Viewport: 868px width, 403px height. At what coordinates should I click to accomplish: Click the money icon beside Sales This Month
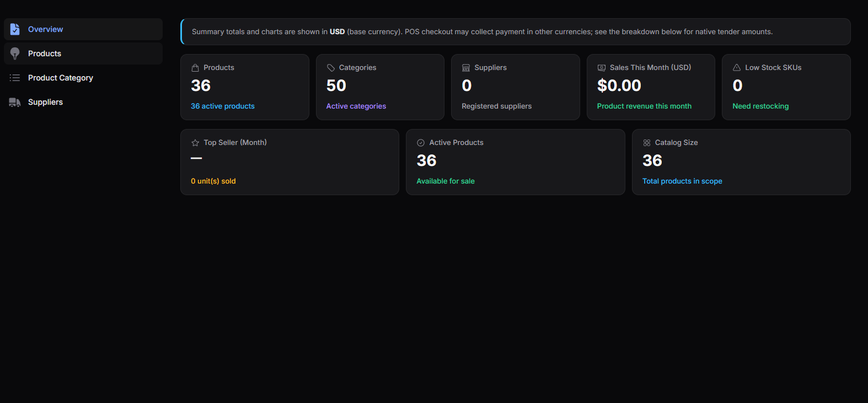click(x=602, y=68)
